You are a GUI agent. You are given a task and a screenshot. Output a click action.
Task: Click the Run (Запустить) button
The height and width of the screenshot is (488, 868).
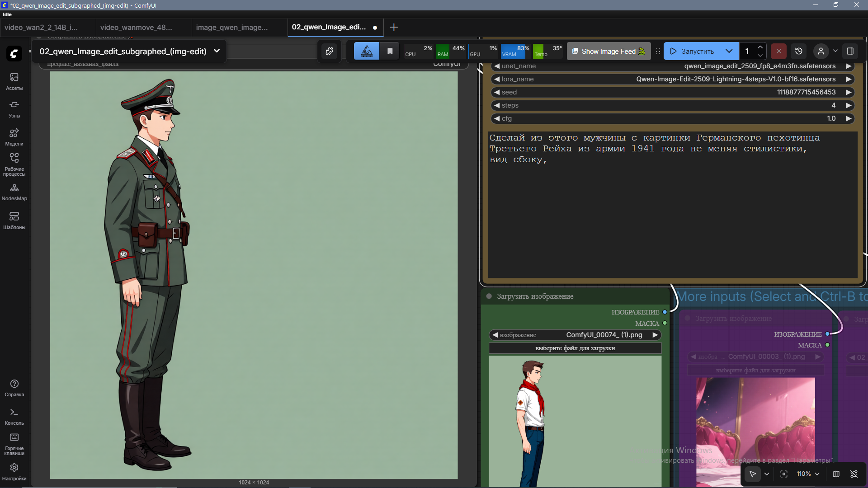coord(692,51)
